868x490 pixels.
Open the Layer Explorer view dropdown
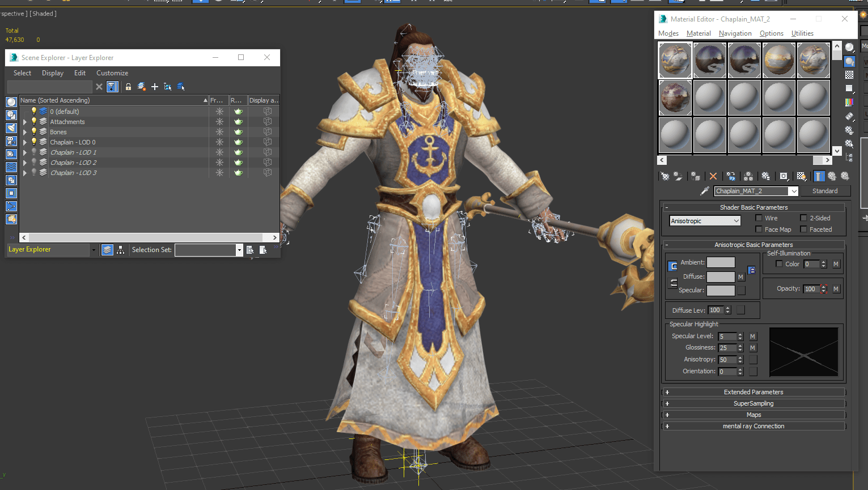(x=94, y=250)
